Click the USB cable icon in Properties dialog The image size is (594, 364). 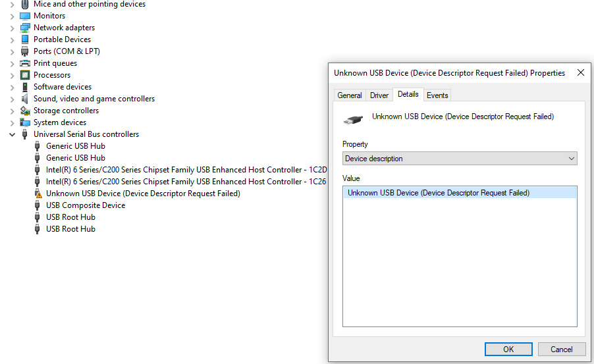[353, 119]
